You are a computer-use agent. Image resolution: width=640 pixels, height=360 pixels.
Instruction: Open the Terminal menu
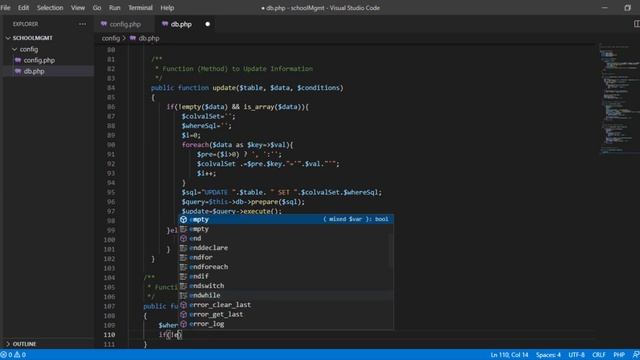[140, 8]
